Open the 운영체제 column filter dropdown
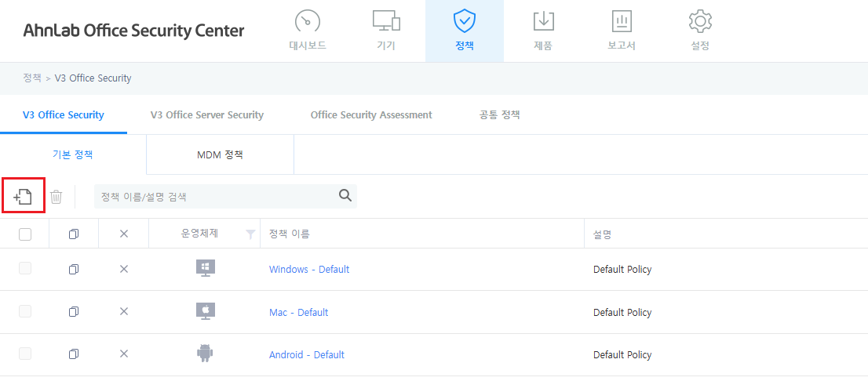The image size is (868, 381). click(251, 234)
